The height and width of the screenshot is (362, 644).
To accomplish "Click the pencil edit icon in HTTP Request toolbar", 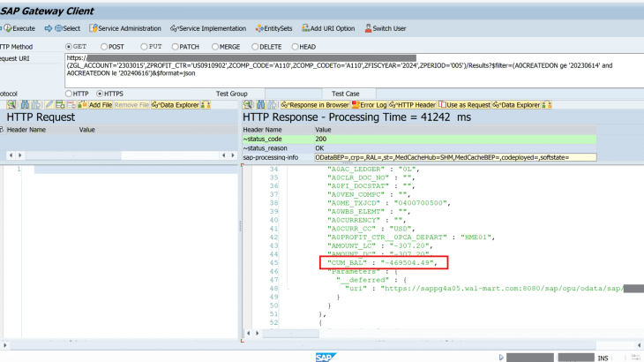I will [x=49, y=105].
